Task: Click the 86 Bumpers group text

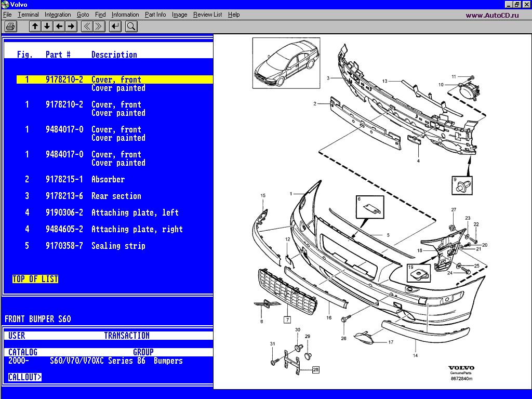Action: [160, 361]
